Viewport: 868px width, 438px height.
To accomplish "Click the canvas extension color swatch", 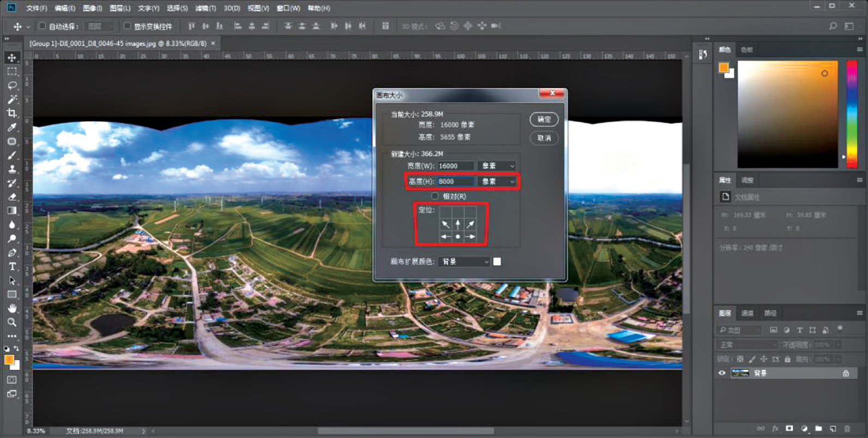I will click(497, 262).
